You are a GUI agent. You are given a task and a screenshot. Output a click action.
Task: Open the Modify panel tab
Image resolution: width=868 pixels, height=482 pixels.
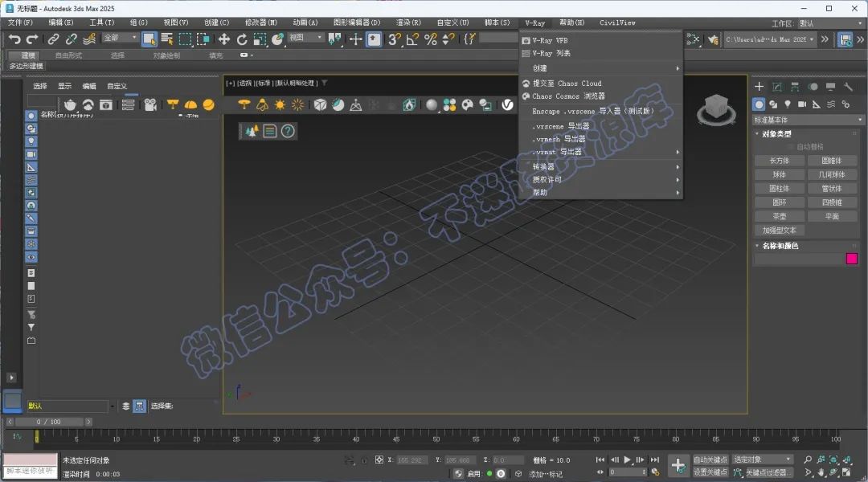coord(777,86)
